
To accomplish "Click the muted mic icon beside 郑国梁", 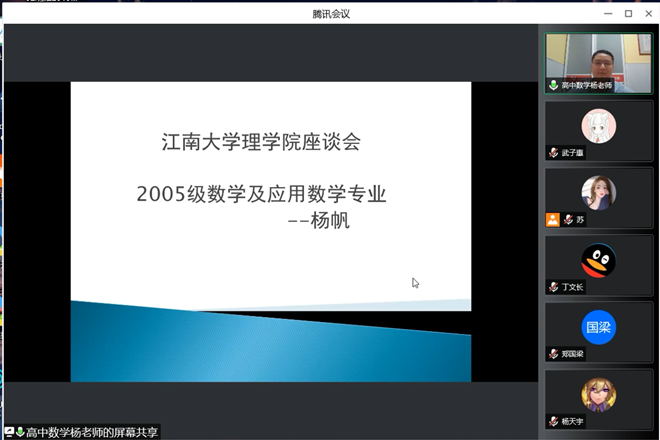I will pyautogui.click(x=553, y=354).
